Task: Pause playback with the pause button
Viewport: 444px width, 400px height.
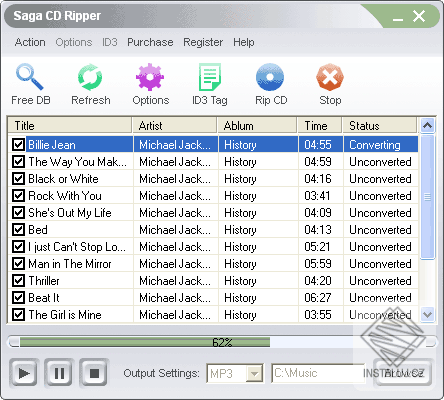Action: tap(59, 373)
